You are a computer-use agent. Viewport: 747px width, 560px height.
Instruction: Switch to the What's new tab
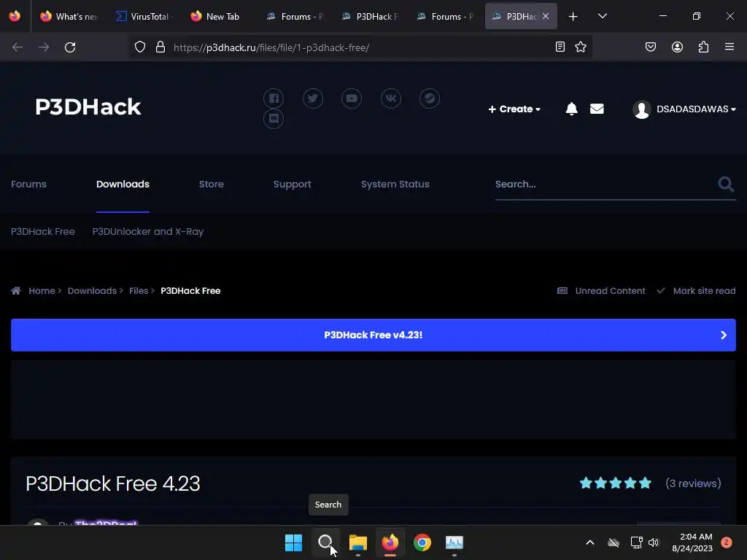[70, 17]
